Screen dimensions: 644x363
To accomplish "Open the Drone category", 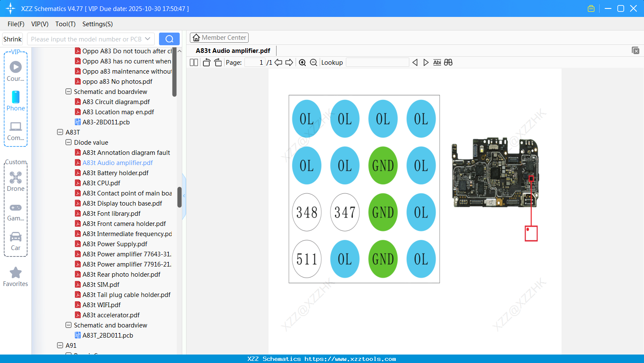I will coord(16,181).
